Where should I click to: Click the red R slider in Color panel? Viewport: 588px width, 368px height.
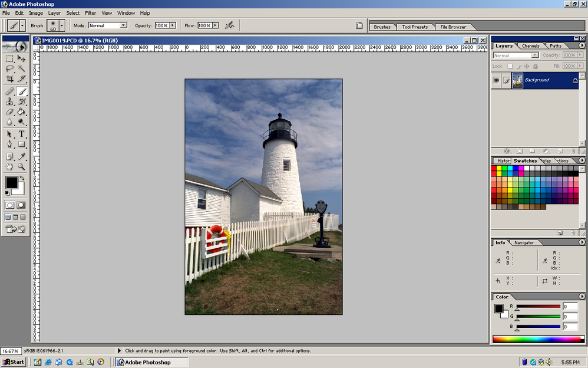[x=538, y=307]
